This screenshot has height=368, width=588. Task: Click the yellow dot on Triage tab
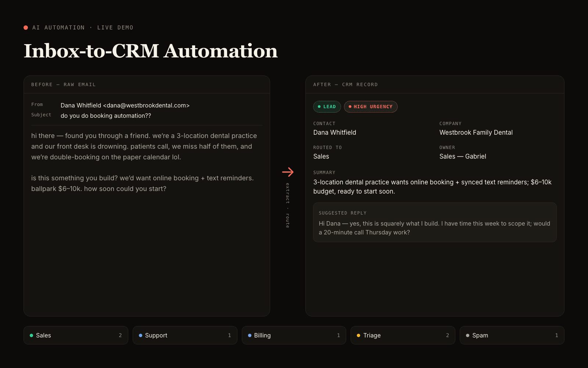pos(359,335)
